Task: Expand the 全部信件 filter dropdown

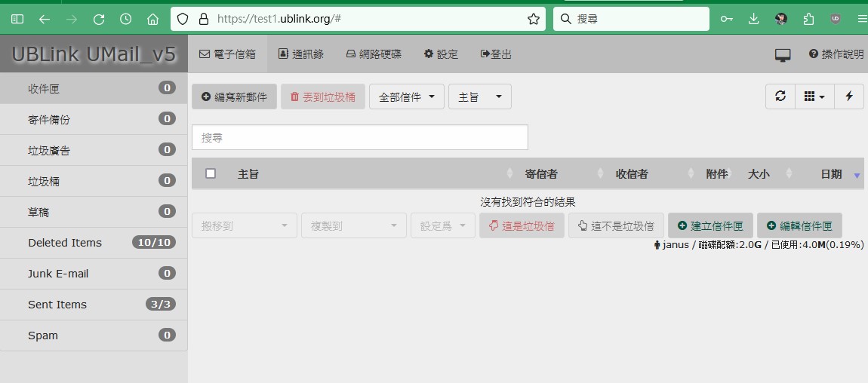Action: click(x=406, y=97)
